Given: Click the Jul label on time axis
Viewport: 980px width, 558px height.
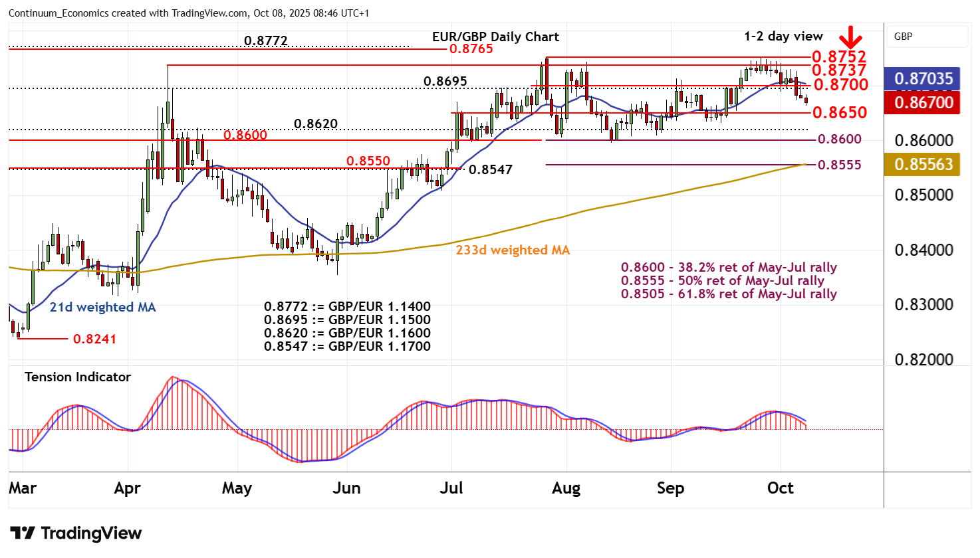Looking at the screenshot, I should 451,488.
